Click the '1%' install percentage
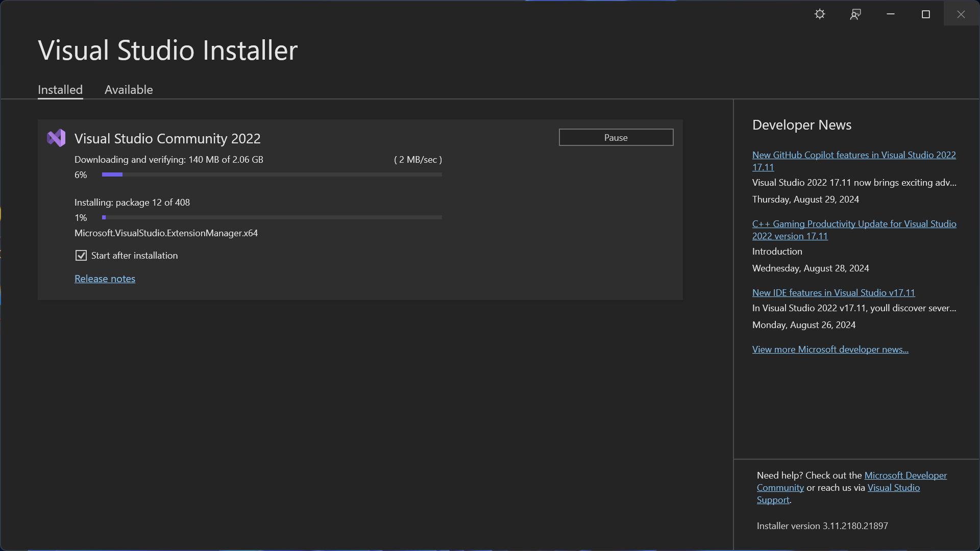This screenshot has height=551, width=980. pyautogui.click(x=81, y=218)
